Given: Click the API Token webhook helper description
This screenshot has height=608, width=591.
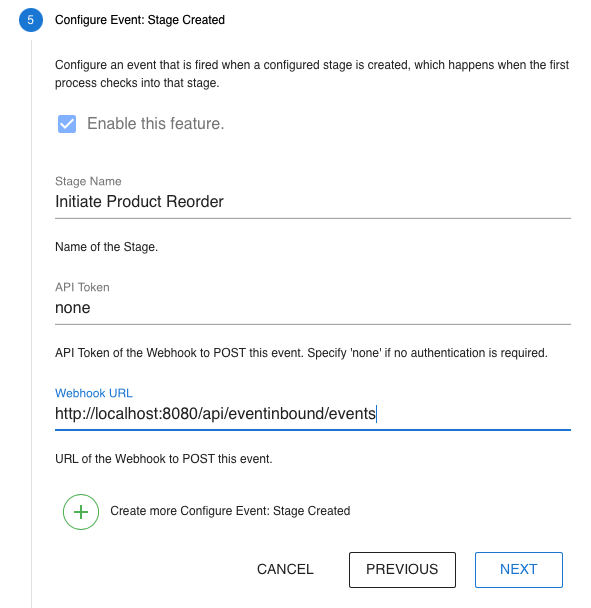Looking at the screenshot, I should click(301, 353).
